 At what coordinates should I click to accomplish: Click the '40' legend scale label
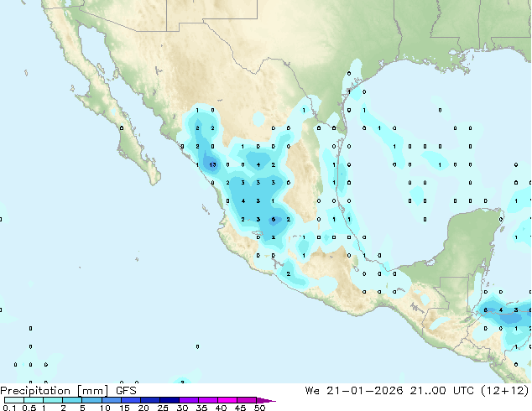(x=221, y=408)
